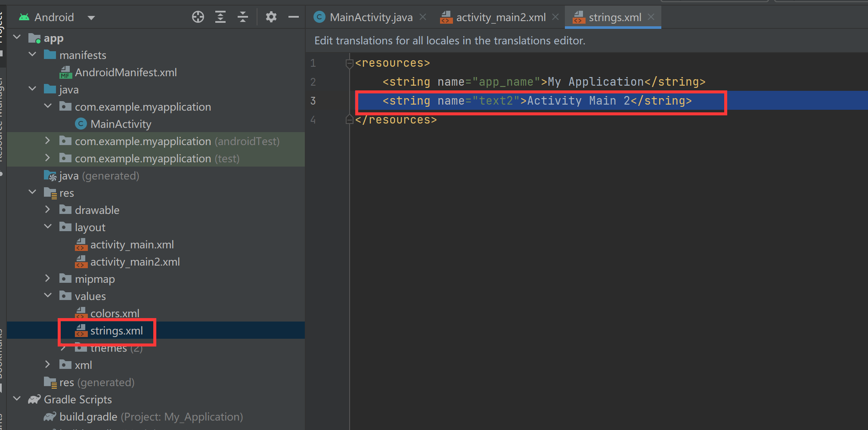Click line number 2 in gutter
This screenshot has height=430, width=868.
[x=313, y=82]
